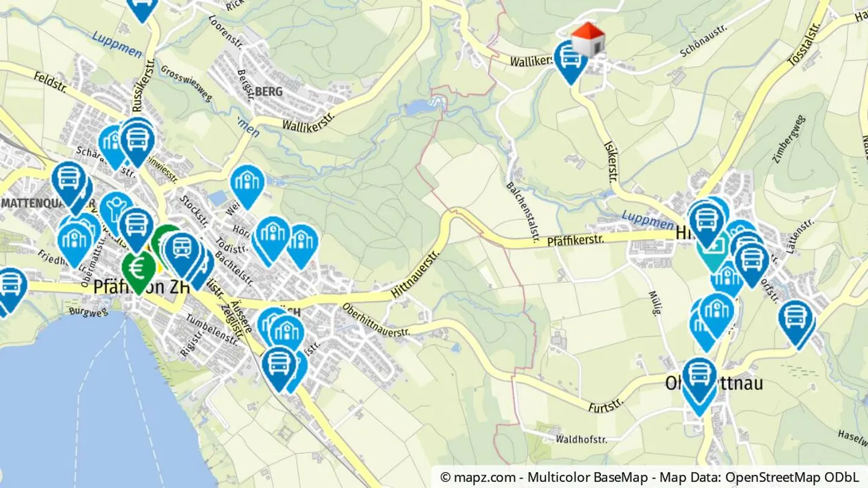
Task: Click the playground person marker near Mattenquartier
Action: point(115,210)
